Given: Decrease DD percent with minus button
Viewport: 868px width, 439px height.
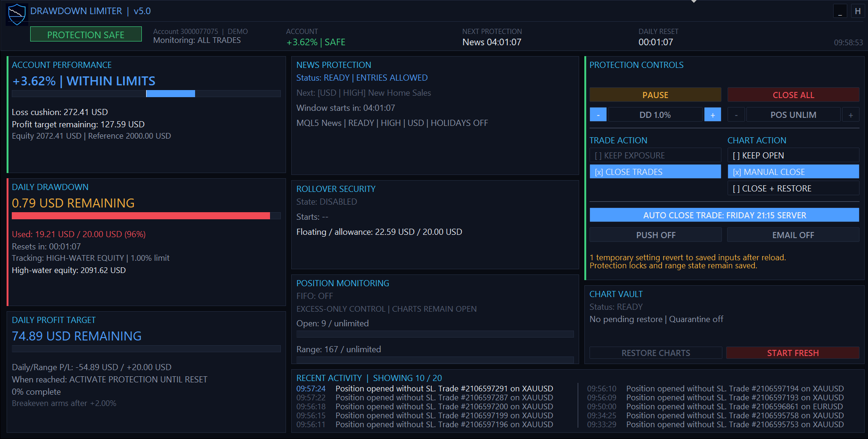Looking at the screenshot, I should coord(598,115).
